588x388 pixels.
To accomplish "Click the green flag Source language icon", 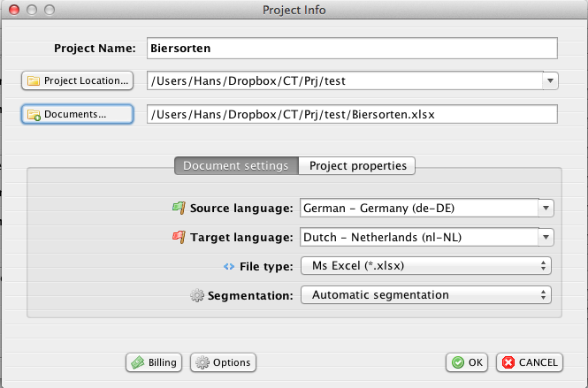I will (x=179, y=209).
